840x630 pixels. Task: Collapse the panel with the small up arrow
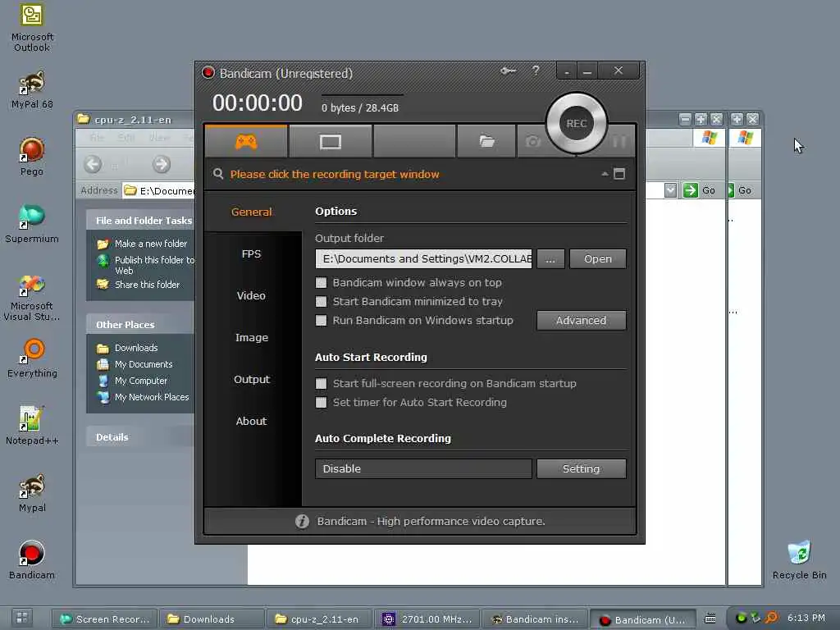pyautogui.click(x=605, y=174)
